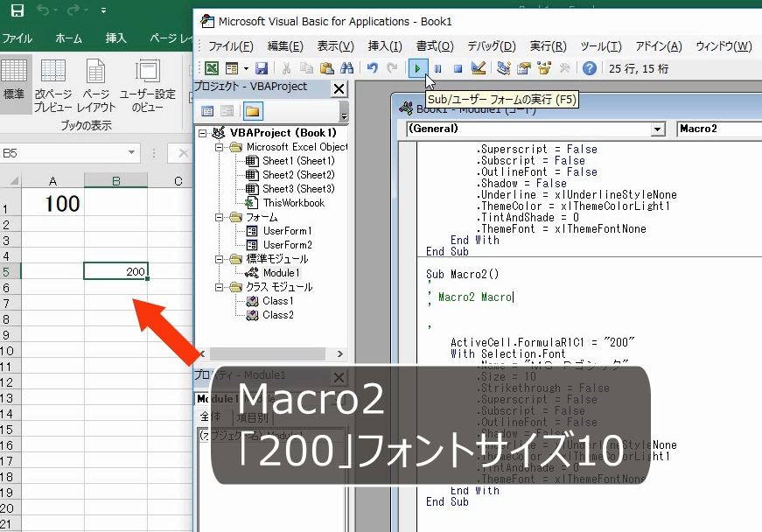
Task: Click the Paste clipboard icon
Action: [326, 68]
